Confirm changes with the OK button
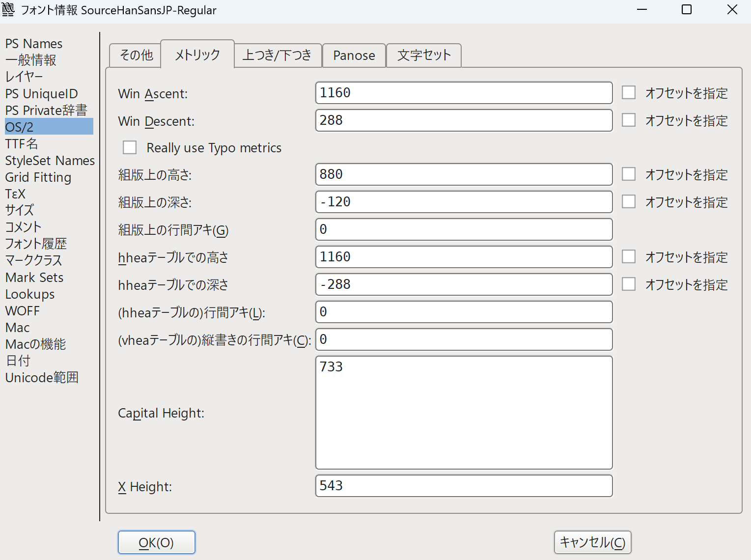This screenshot has height=560, width=751. 156,542
